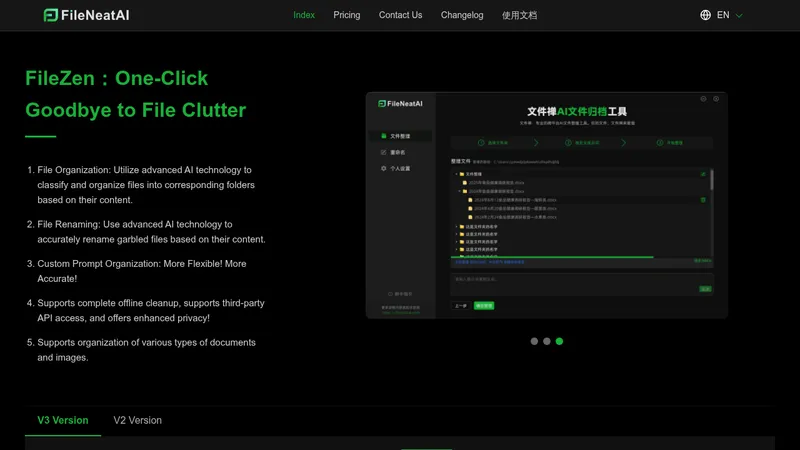Click the preview title 文件禅AI文件归档工具

point(577,111)
